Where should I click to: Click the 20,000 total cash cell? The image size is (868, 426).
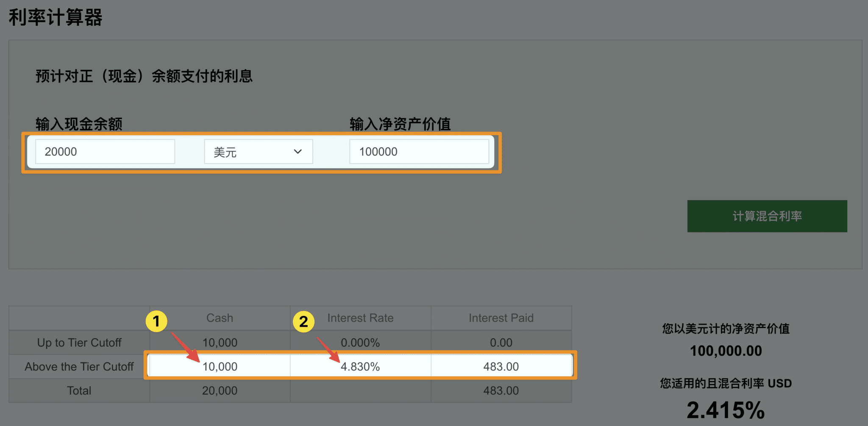point(220,390)
